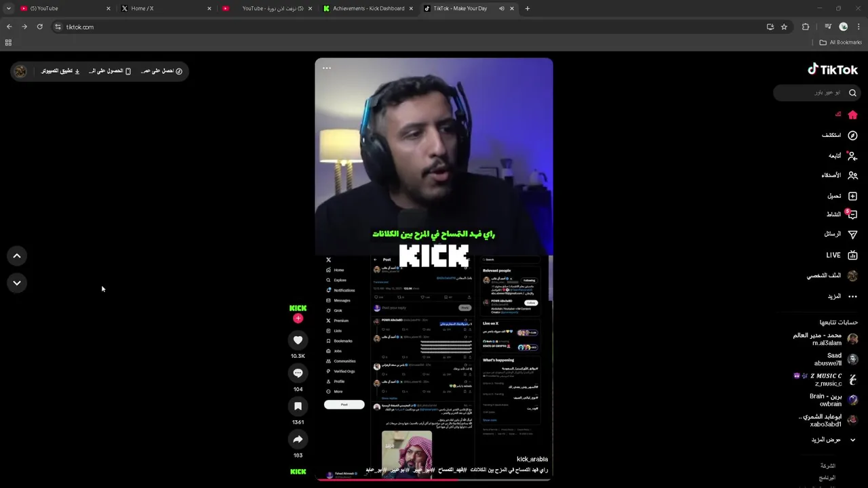The image size is (868, 488).
Task: Bookmark this page with star icon
Action: click(x=784, y=26)
